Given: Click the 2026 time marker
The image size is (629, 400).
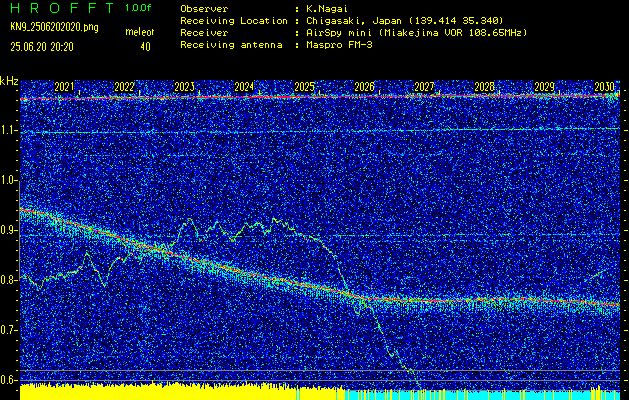Looking at the screenshot, I should pos(365,87).
